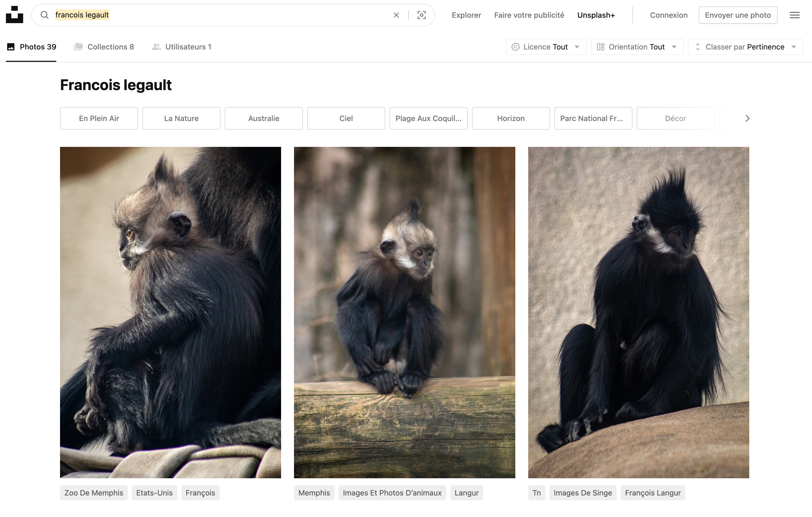Open the Unsplash home logo
Screen dimensions: 812x517
pos(15,15)
